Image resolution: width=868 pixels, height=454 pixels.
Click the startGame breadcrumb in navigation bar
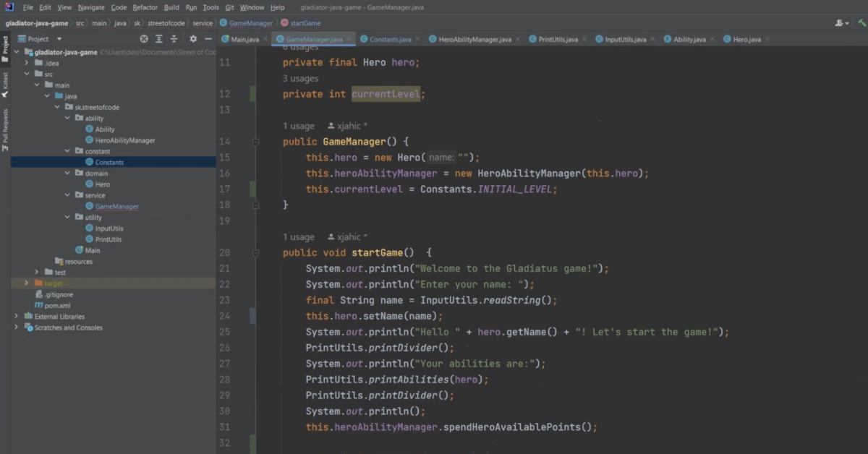(306, 23)
